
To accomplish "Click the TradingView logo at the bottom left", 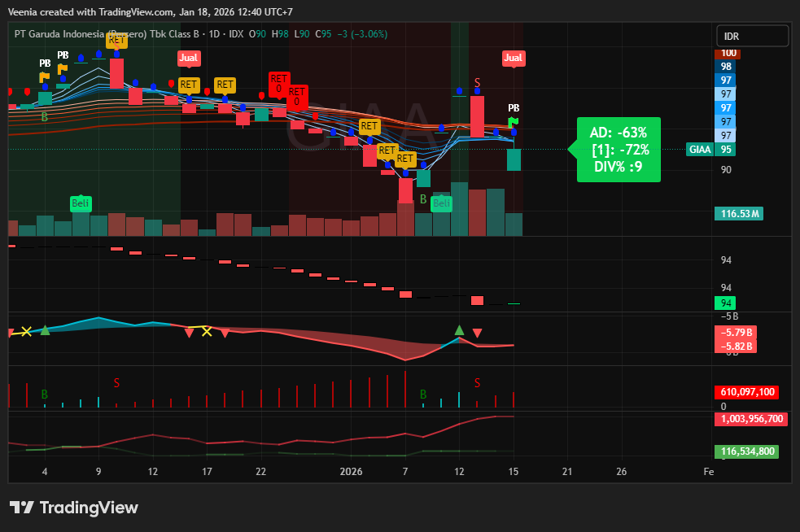I will click(73, 508).
